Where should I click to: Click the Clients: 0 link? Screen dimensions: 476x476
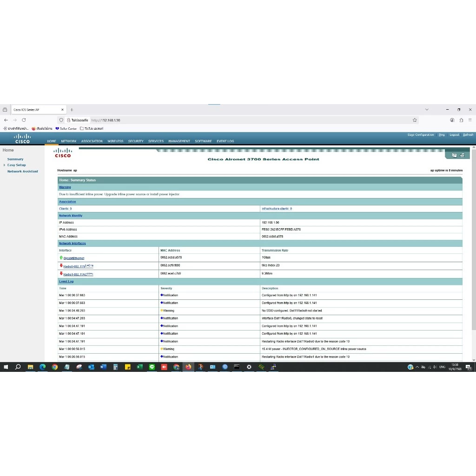(65, 209)
